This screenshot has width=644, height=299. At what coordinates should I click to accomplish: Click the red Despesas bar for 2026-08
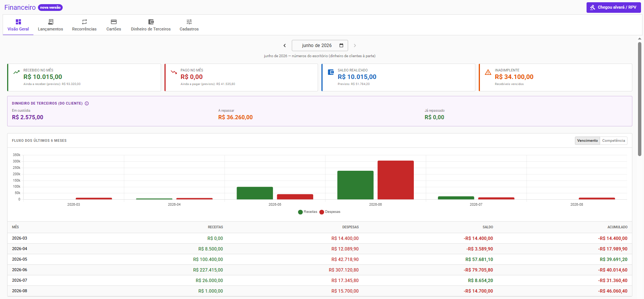tap(597, 199)
